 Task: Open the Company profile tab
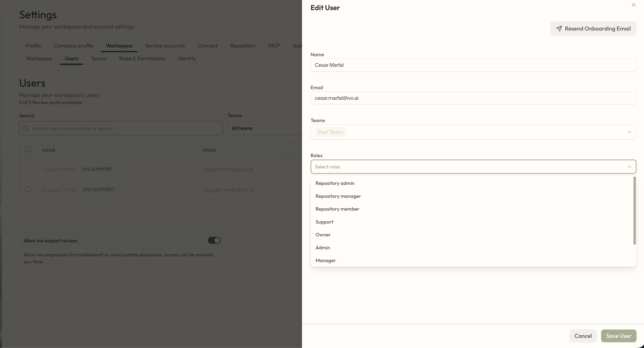[x=74, y=46]
